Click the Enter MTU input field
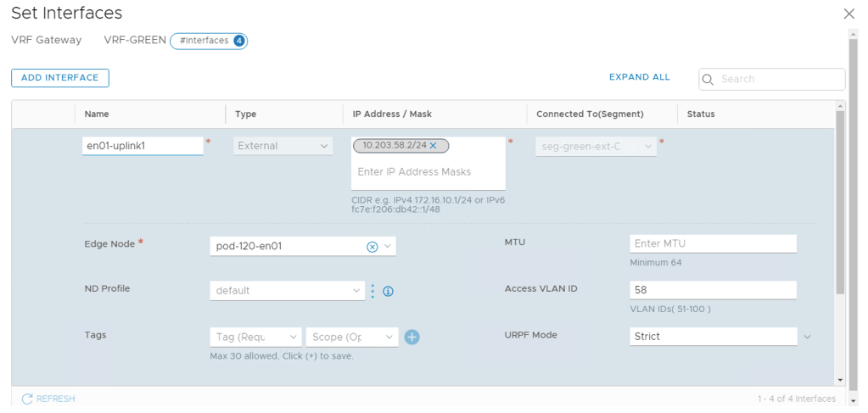The width and height of the screenshot is (868, 413). tap(713, 243)
